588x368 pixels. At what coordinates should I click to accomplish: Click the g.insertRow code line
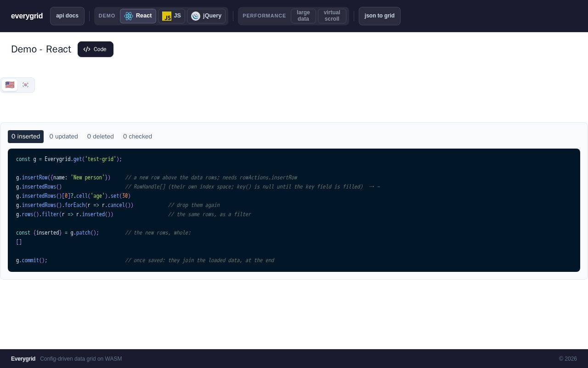63,178
